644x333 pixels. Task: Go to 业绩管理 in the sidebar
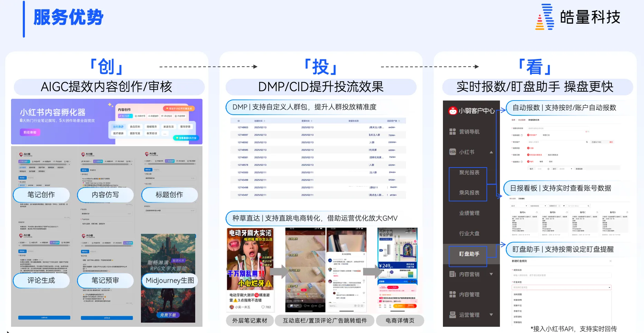click(x=469, y=213)
